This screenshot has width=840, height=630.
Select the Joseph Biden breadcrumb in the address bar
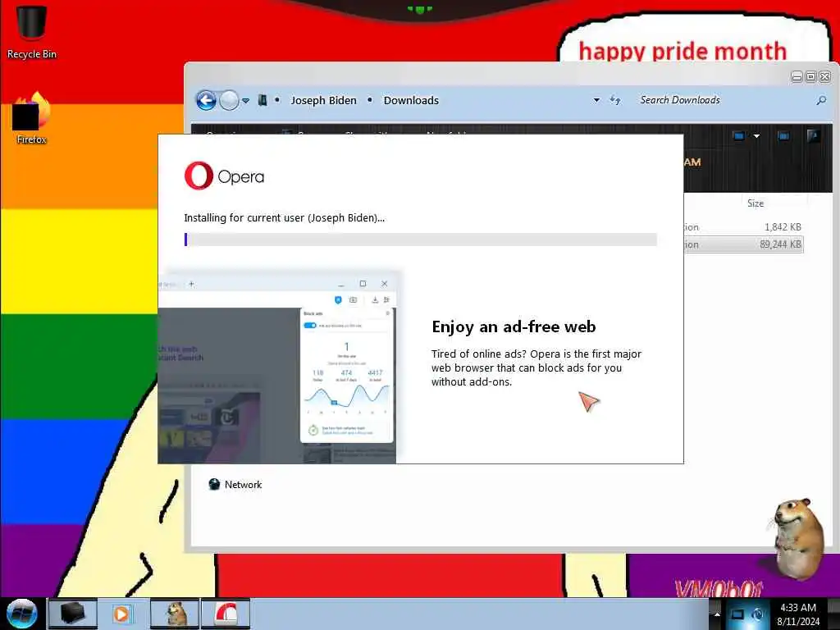tap(323, 100)
